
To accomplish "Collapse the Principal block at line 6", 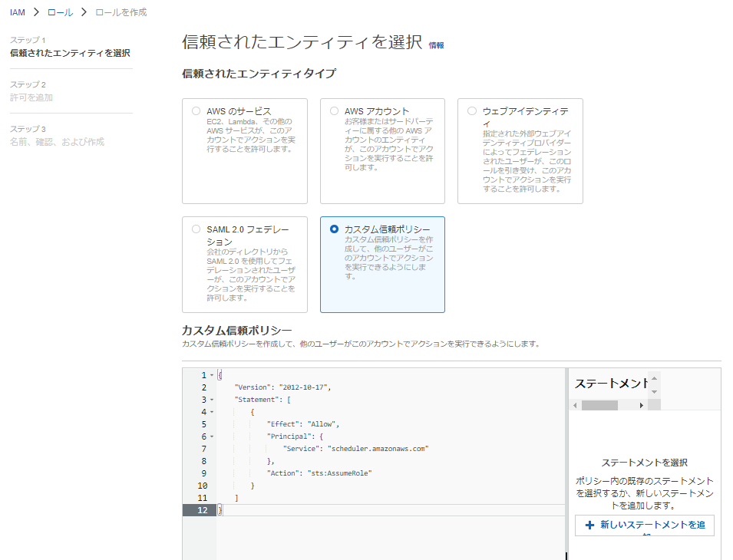I will point(210,436).
